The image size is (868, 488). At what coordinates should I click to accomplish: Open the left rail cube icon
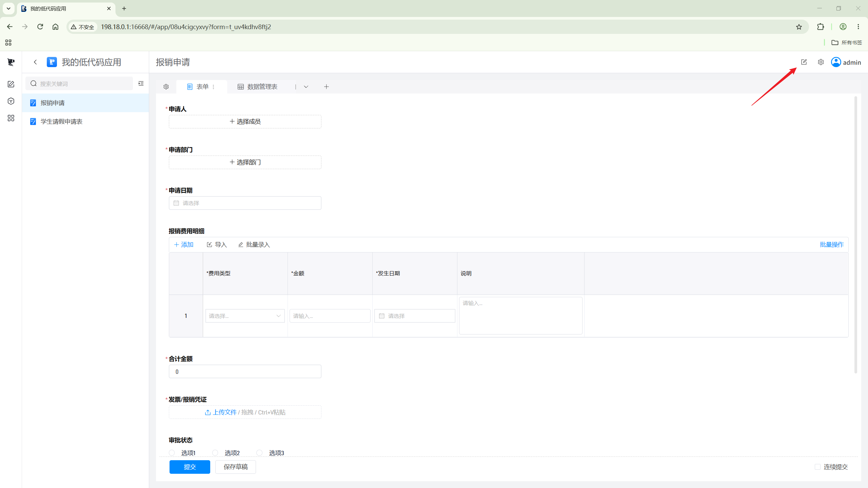pyautogui.click(x=11, y=101)
